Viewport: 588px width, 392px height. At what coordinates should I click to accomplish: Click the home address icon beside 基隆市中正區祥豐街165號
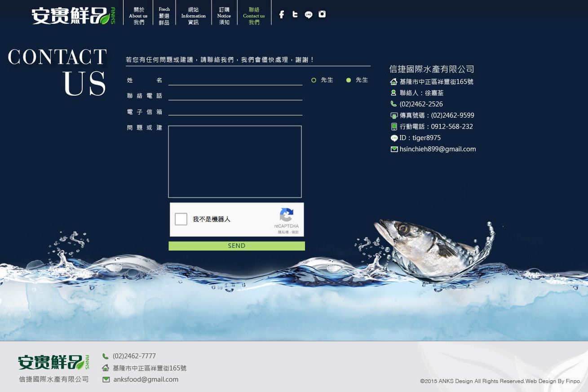point(393,81)
